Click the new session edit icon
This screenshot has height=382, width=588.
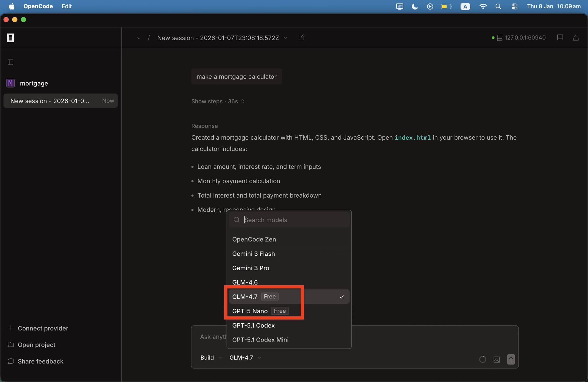click(301, 37)
